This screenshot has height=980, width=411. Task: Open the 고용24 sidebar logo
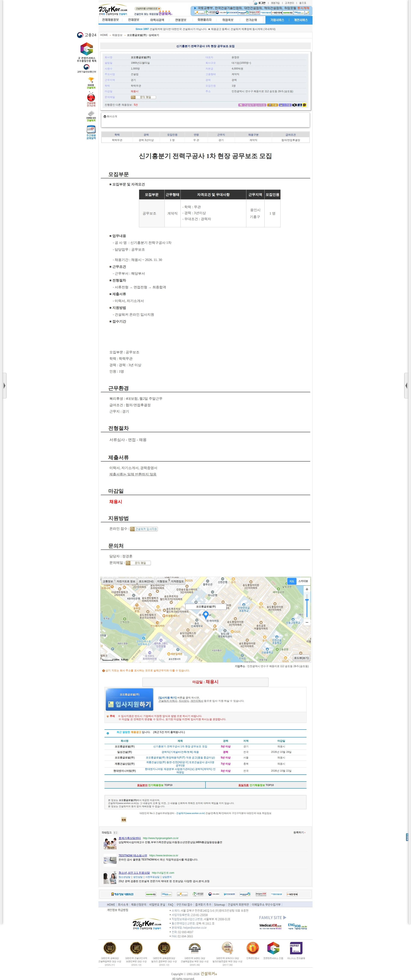click(x=86, y=35)
